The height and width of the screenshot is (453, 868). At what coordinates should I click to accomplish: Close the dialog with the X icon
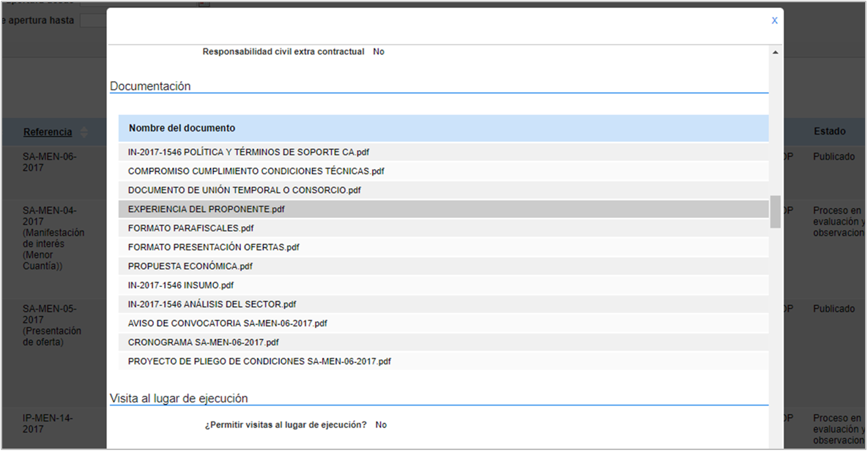point(774,20)
